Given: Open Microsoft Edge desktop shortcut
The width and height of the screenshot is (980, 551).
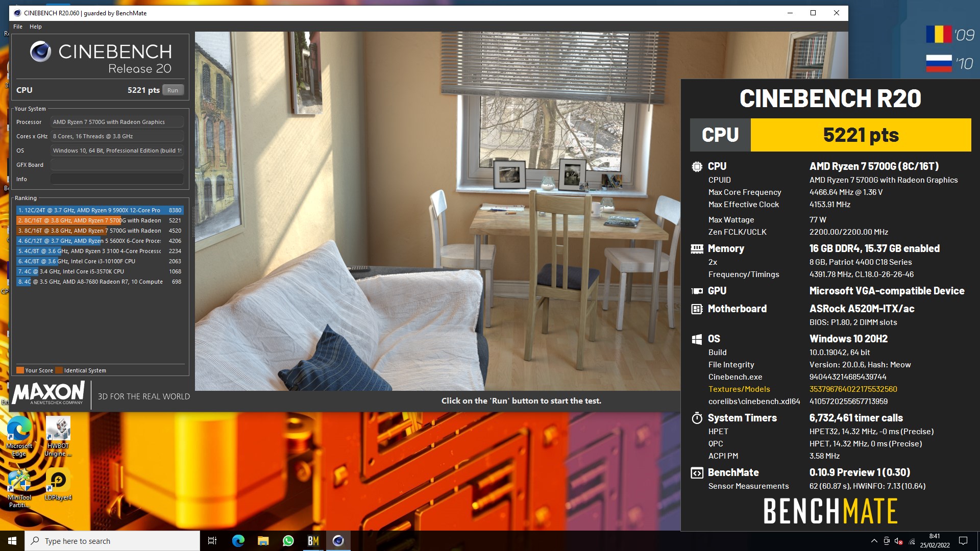Looking at the screenshot, I should point(19,437).
